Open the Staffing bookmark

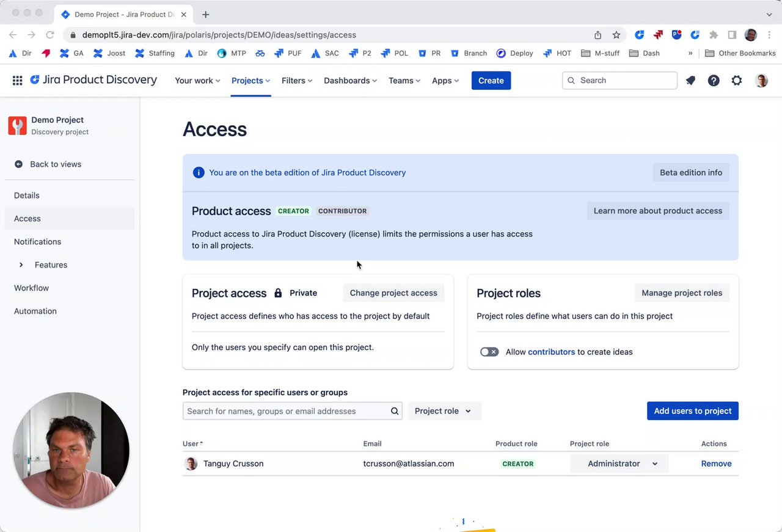click(x=155, y=53)
